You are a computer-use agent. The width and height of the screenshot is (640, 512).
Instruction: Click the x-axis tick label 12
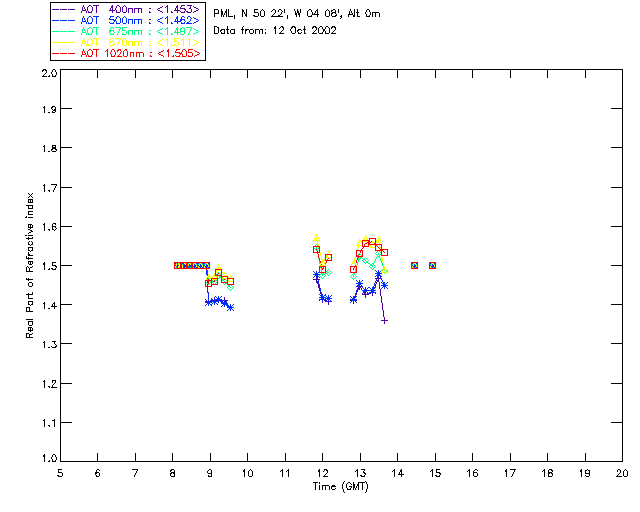[x=322, y=473]
